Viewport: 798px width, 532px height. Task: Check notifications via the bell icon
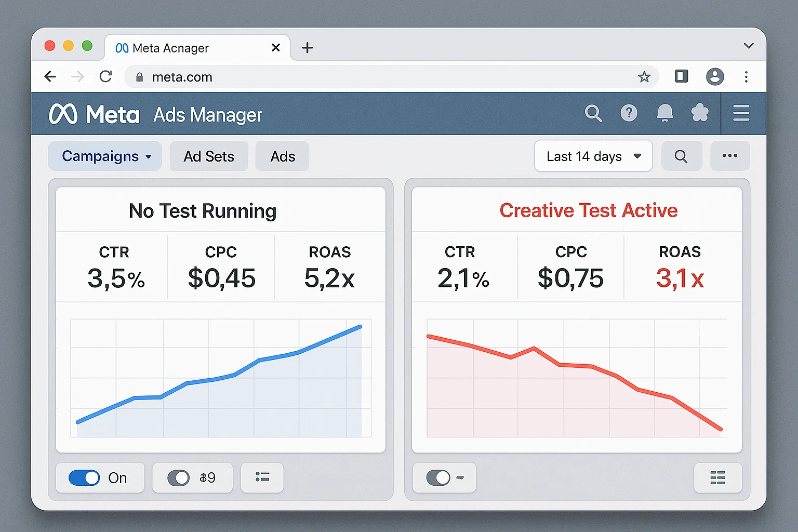[665, 113]
